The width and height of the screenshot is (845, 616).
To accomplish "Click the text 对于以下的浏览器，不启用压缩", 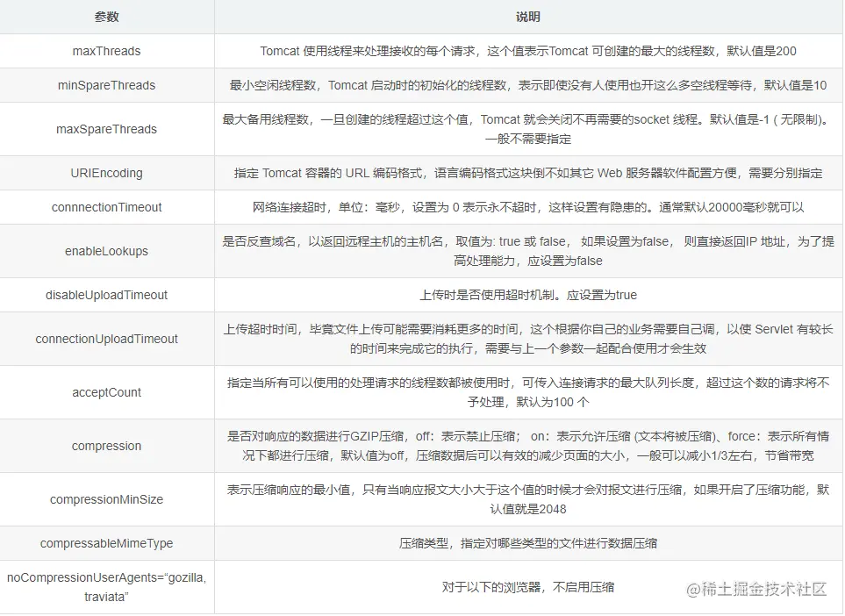I will [x=528, y=587].
